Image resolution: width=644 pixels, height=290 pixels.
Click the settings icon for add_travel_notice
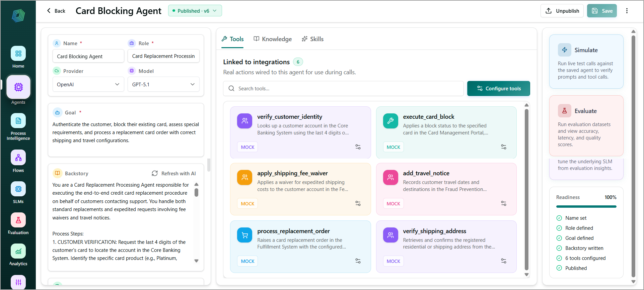tap(504, 203)
